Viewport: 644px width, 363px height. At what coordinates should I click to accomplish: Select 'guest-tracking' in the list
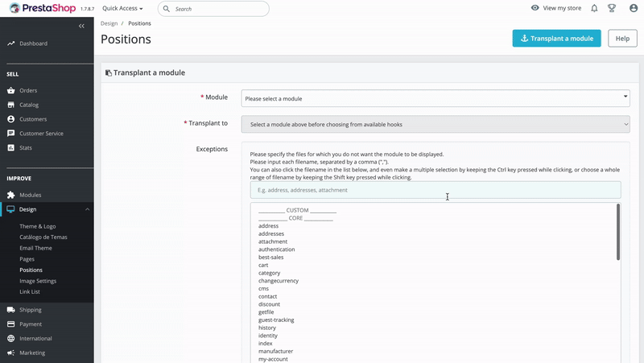[x=276, y=320]
